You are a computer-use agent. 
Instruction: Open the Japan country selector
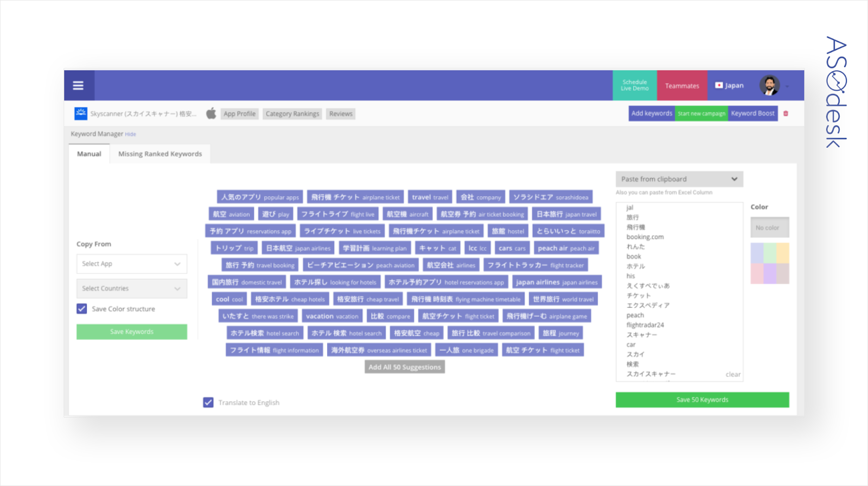[730, 85]
